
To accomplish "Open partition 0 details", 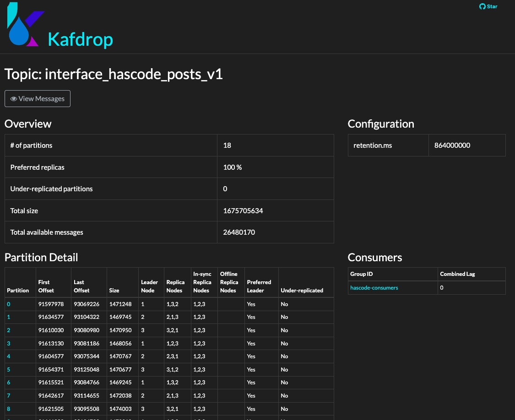I will 8,304.
